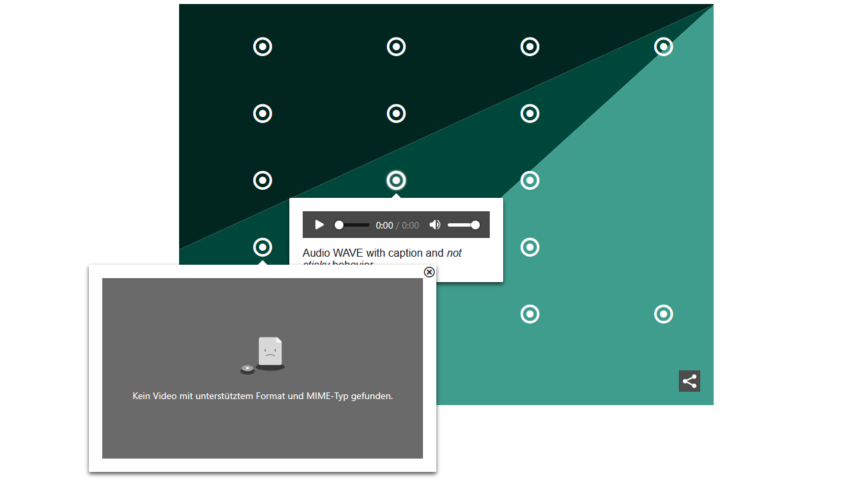Select the second hotspot in the top row
Viewport: 868px width, 490px height.
point(396,47)
